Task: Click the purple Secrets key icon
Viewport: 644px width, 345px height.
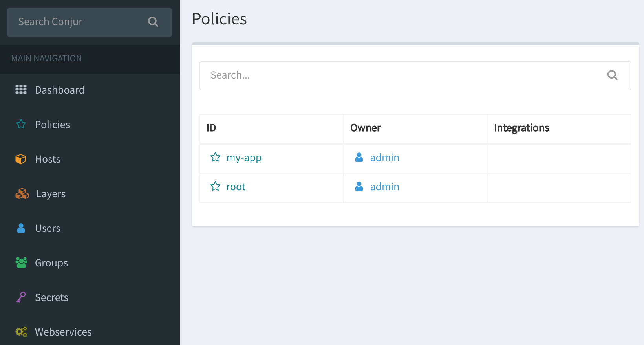Action: [x=21, y=297]
